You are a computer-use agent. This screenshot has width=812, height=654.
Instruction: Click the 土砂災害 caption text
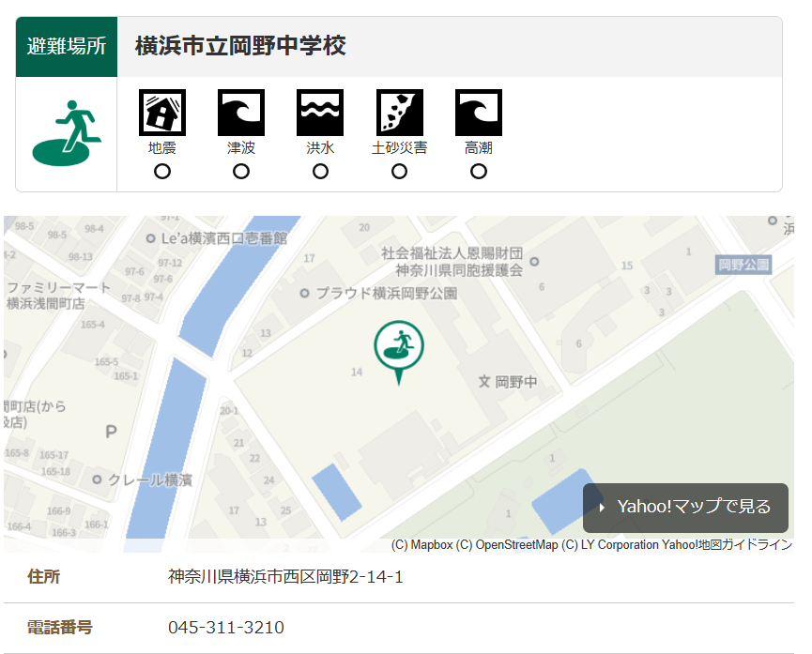[399, 148]
